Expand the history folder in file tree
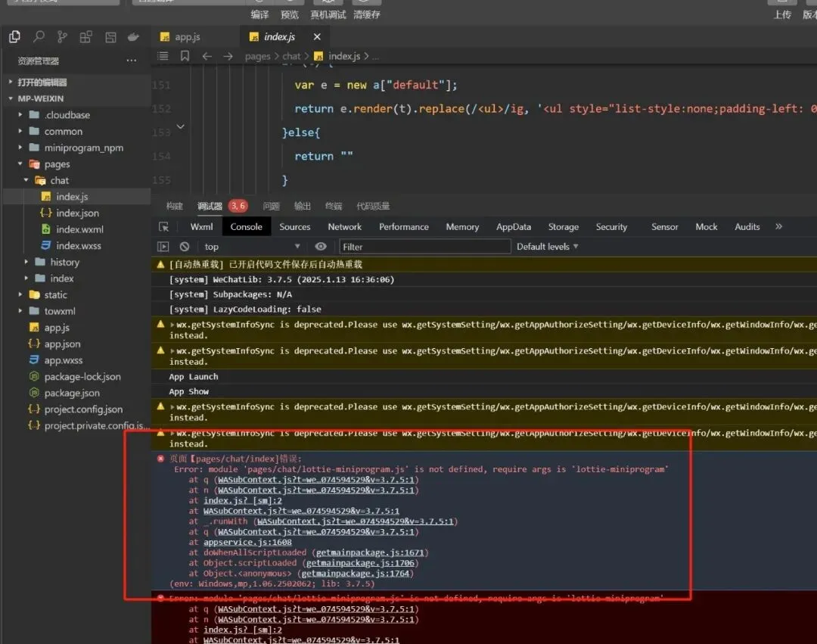817x644 pixels. (x=64, y=262)
